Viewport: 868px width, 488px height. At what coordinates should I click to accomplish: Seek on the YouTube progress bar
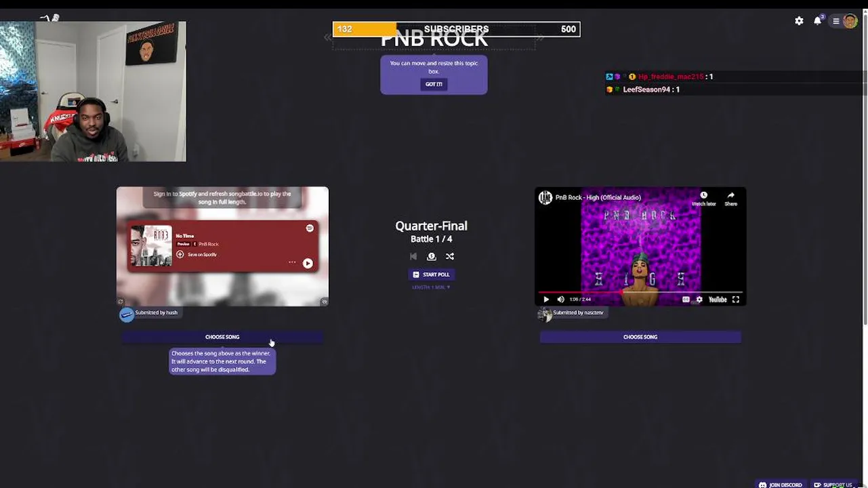pos(640,292)
